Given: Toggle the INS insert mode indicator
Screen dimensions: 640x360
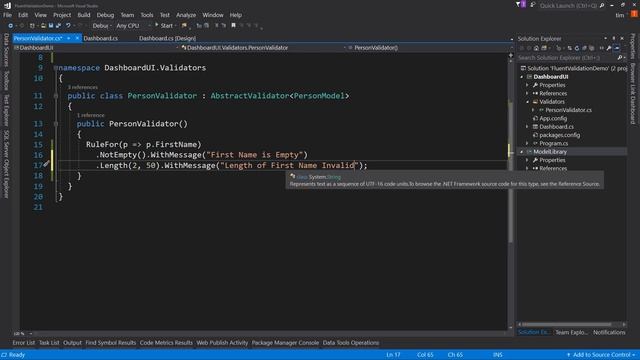Looking at the screenshot, I should tap(497, 355).
